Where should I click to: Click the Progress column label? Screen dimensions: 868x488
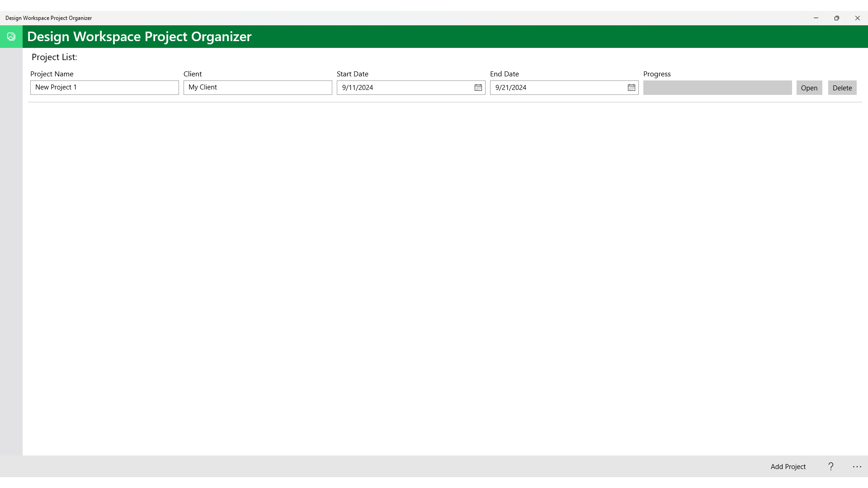[657, 74]
